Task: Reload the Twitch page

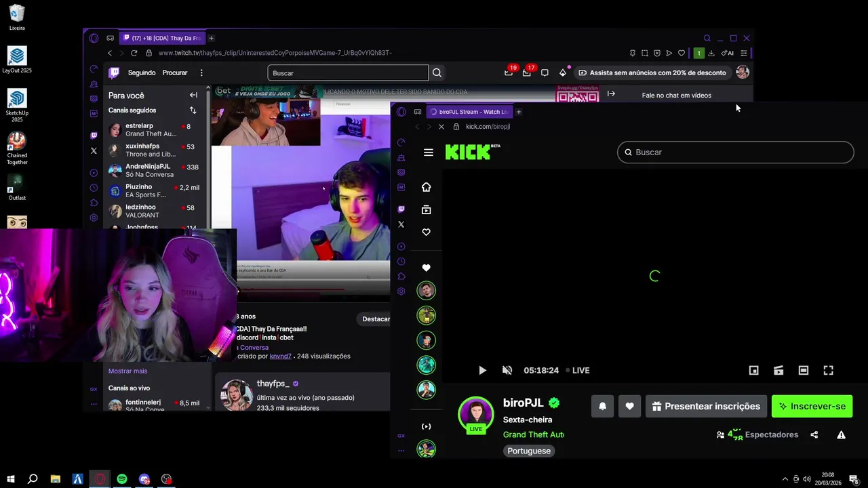Action: tap(134, 53)
